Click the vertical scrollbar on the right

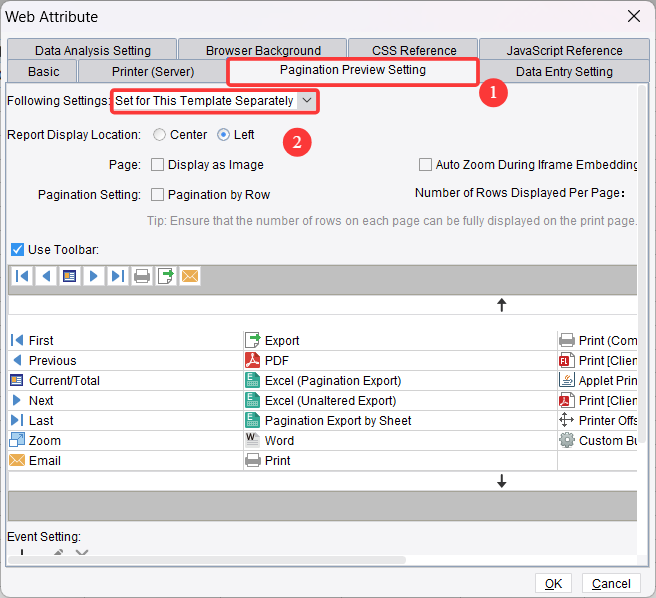642,264
